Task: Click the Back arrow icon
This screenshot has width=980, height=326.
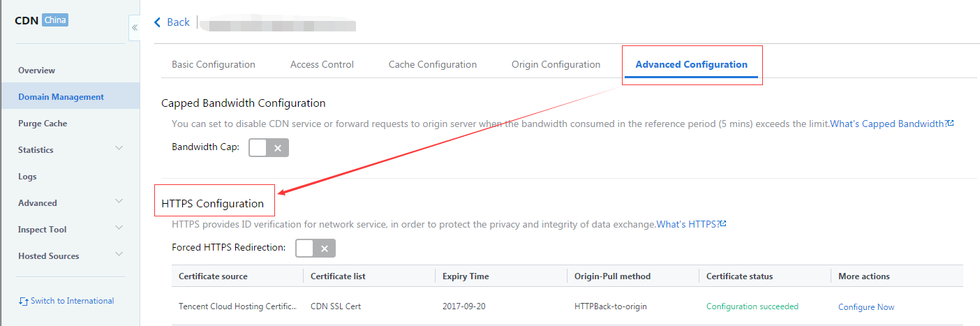Action: (x=157, y=22)
